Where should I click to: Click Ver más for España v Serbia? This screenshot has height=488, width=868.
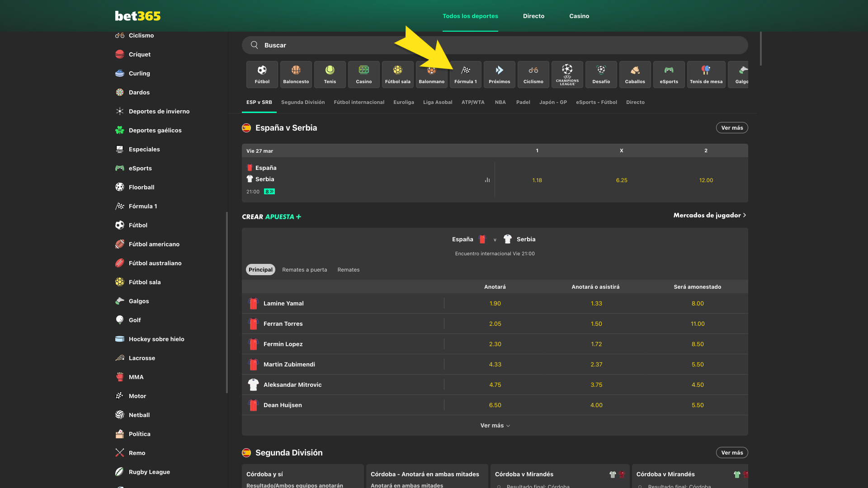[732, 128]
